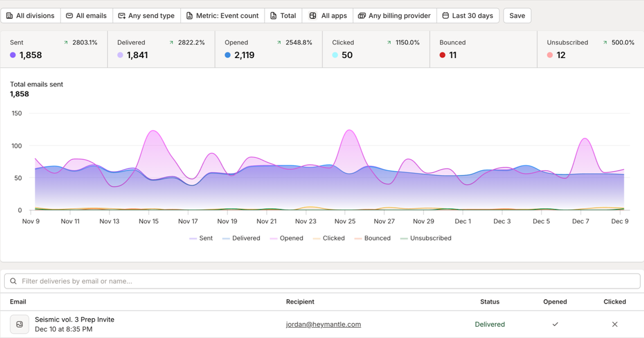Click the divisions icon on All divisions filter
The height and width of the screenshot is (338, 644).
coord(10,16)
